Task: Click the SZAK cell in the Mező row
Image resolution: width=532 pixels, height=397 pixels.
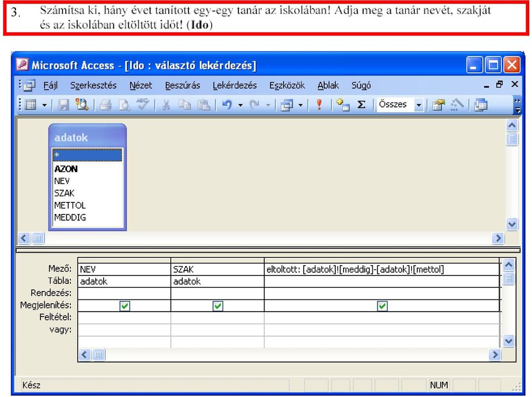Action: 217,269
